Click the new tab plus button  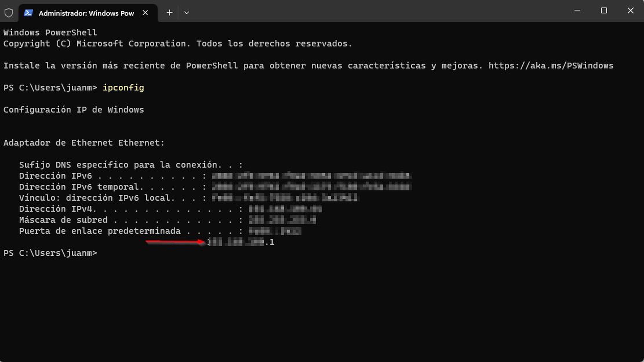(x=169, y=13)
